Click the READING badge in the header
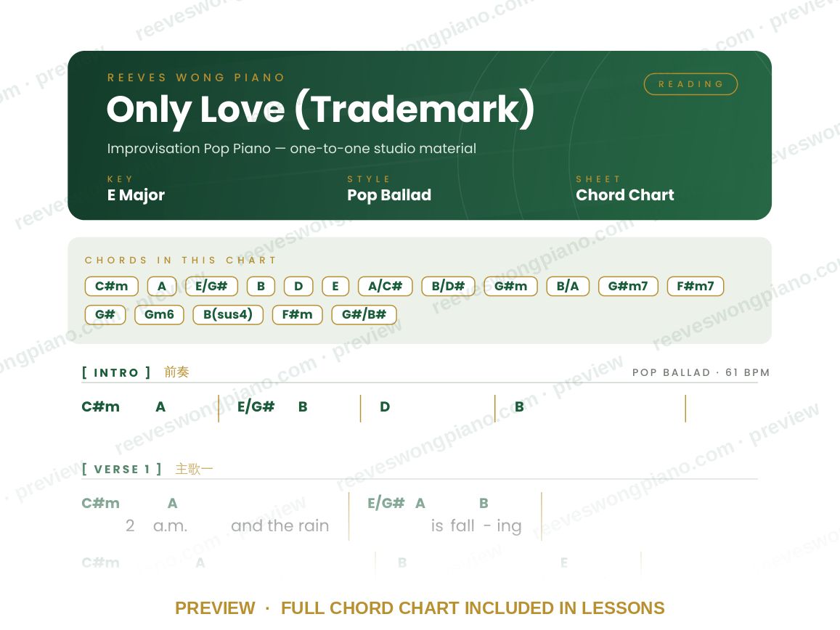This screenshot has height=630, width=840. [690, 84]
